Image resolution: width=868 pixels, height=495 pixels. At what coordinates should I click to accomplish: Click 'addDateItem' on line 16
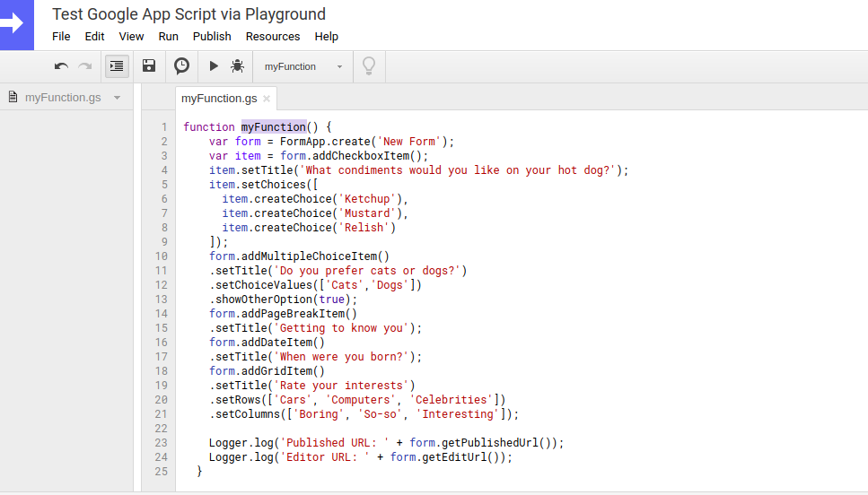pos(276,343)
